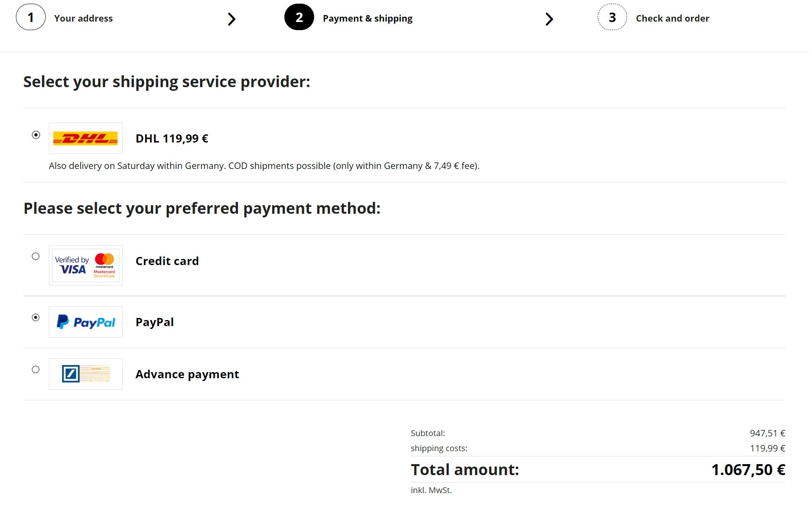Click the Deutsche Bank advance payment logo
The width and height of the screenshot is (812, 513).
pos(86,374)
